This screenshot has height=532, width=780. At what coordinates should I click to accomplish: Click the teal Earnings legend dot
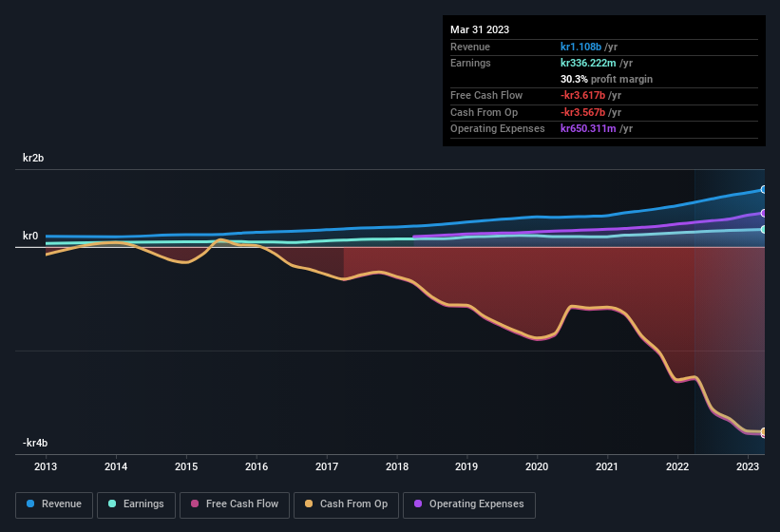coord(112,504)
